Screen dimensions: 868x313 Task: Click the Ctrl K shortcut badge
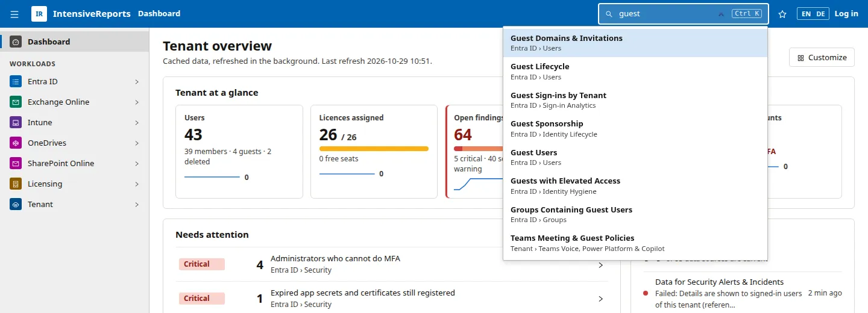point(747,14)
